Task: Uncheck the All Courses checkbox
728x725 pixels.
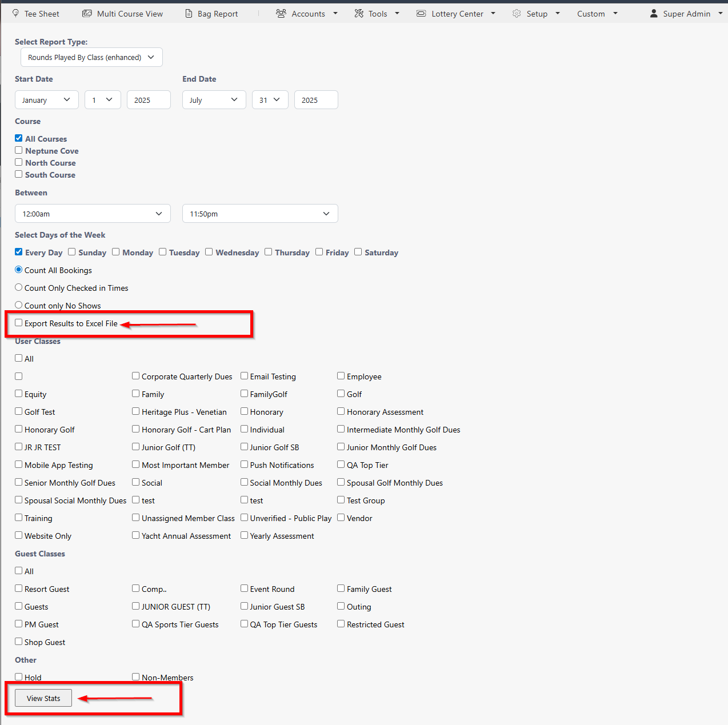Action: [19, 138]
